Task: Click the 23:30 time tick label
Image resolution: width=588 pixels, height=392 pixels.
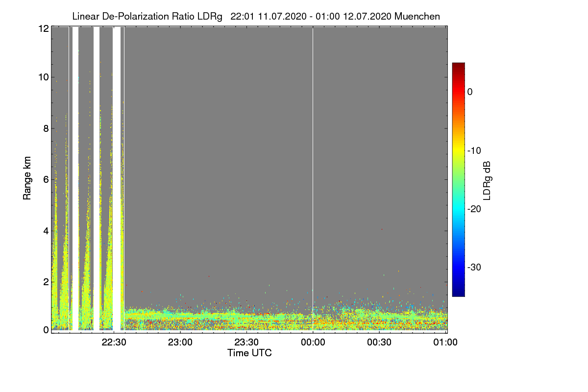Action: (x=246, y=343)
